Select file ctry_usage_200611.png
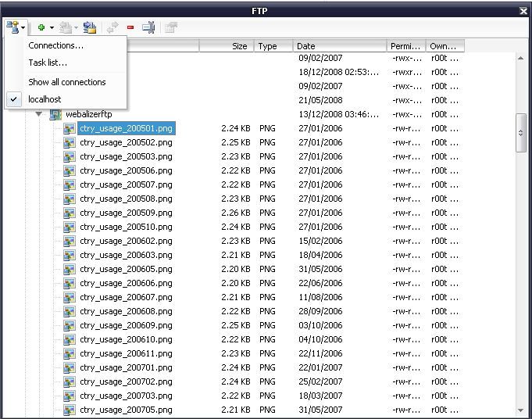This screenshot has width=532, height=419. [126, 354]
